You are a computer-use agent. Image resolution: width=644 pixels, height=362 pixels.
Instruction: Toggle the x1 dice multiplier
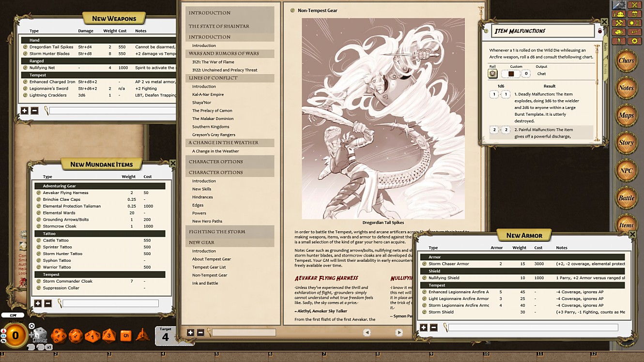tap(49, 347)
